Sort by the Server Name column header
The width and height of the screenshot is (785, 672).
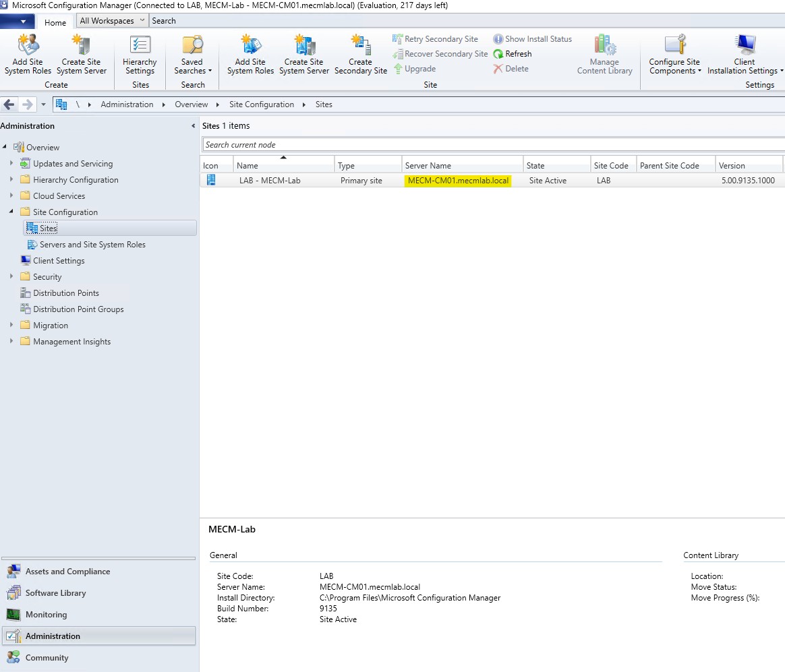click(462, 166)
